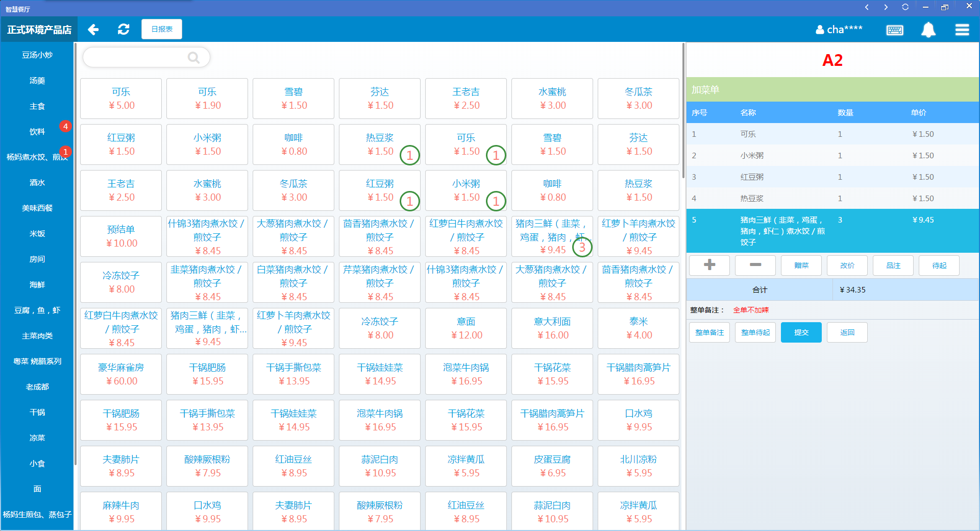The image size is (980, 531).
Task: Switch to the 干锅 category
Action: (x=37, y=413)
